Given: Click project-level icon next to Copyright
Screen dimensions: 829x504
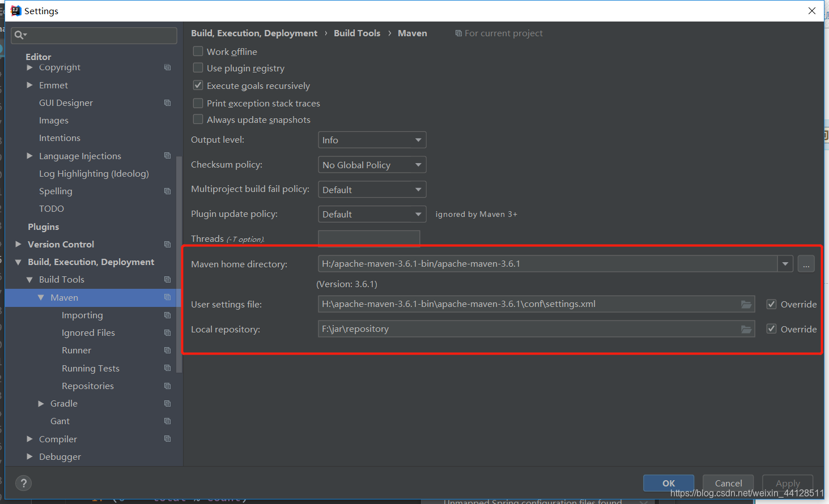Looking at the screenshot, I should coord(167,67).
